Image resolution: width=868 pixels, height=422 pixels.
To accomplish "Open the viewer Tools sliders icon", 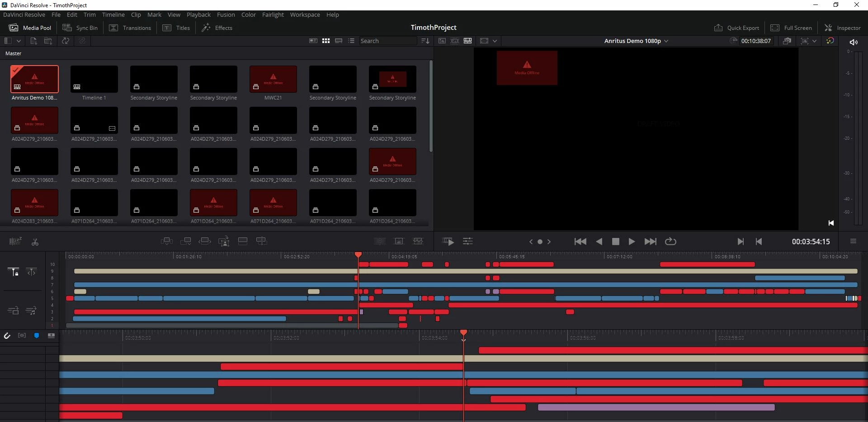I will tap(468, 242).
